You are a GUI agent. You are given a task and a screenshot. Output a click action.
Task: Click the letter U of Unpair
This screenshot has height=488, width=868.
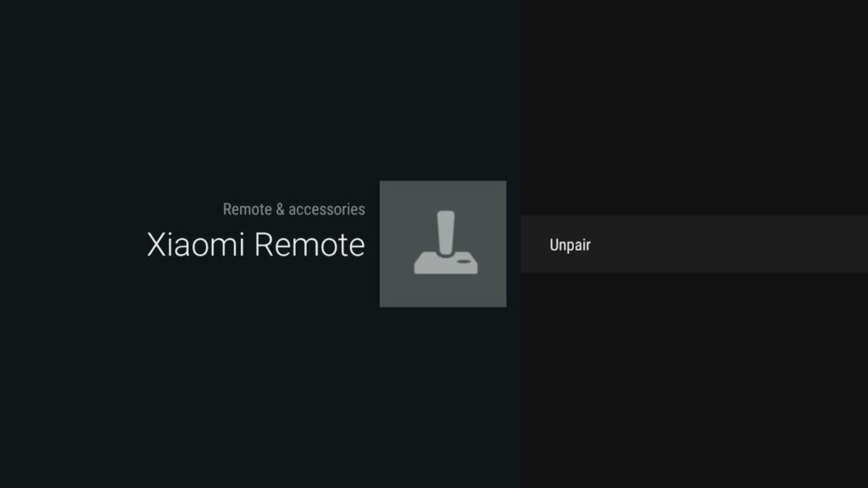coord(554,245)
